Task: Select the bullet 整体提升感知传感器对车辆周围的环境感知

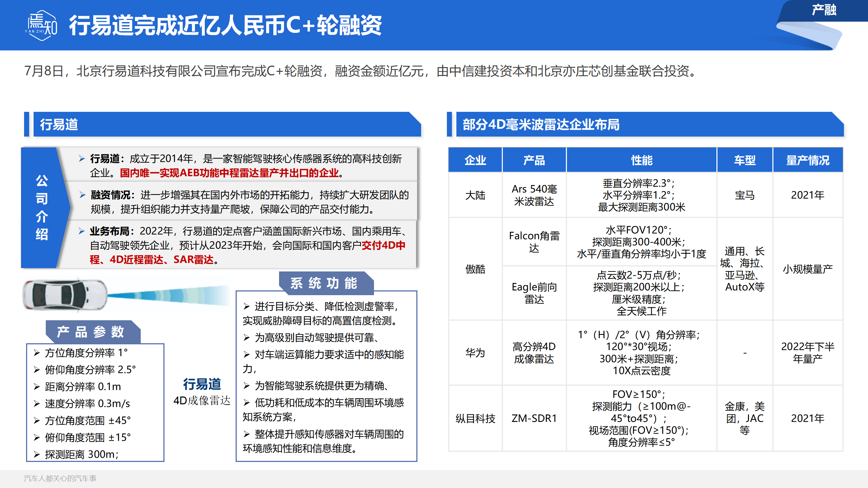Action: pyautogui.click(x=323, y=441)
